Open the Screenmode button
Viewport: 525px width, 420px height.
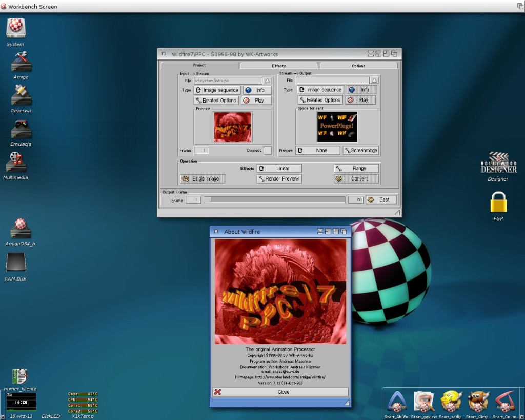(361, 150)
